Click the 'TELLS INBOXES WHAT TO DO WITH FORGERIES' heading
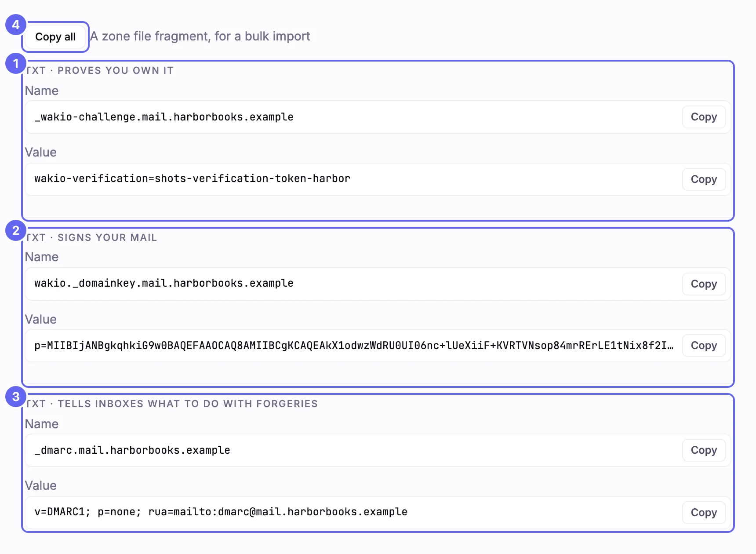This screenshot has width=756, height=554. (x=188, y=404)
